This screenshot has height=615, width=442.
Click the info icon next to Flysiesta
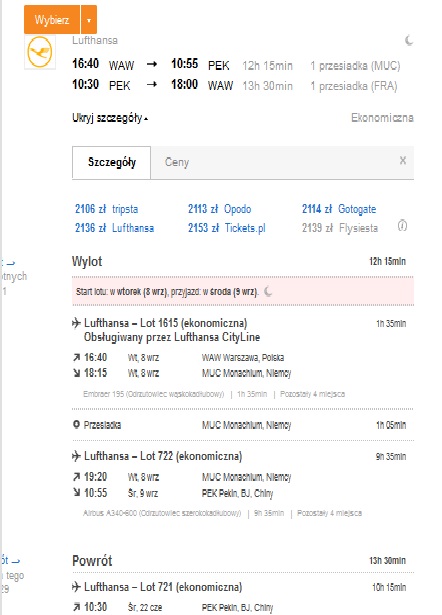point(402,226)
